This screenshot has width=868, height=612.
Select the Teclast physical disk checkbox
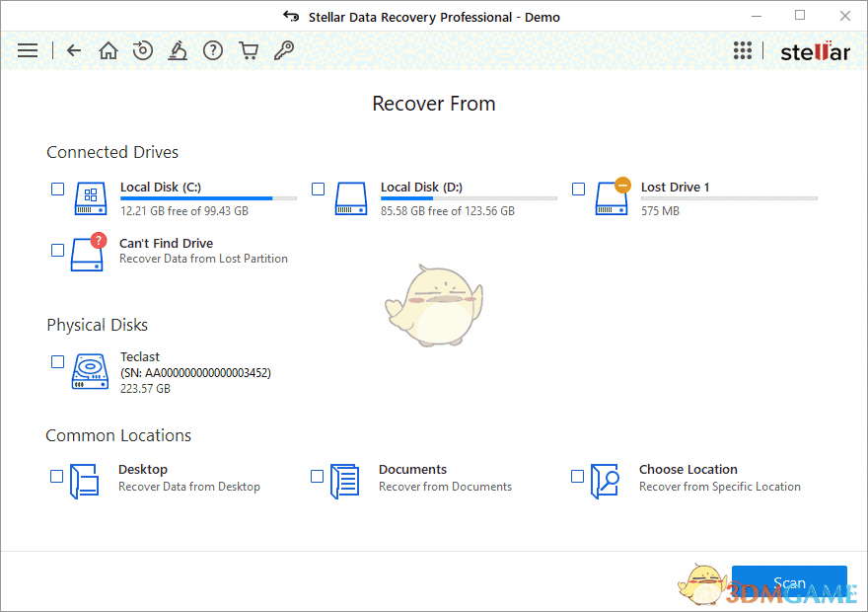(57, 361)
